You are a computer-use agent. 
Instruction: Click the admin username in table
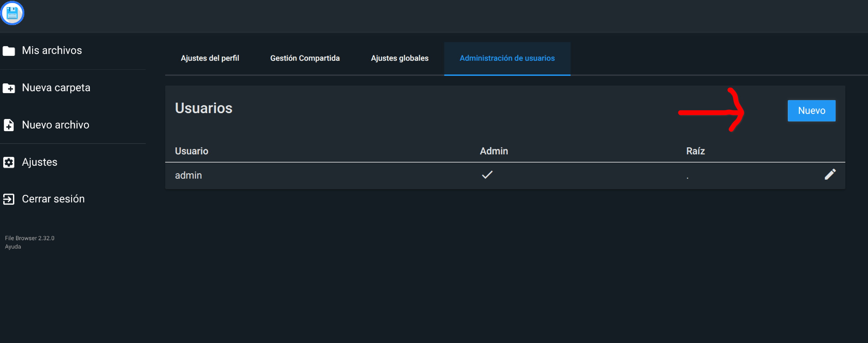coord(188,175)
